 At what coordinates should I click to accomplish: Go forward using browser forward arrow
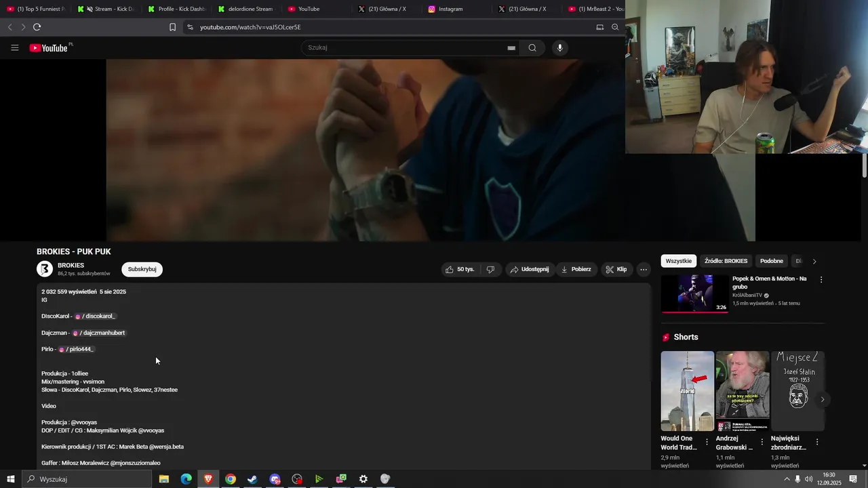point(23,27)
